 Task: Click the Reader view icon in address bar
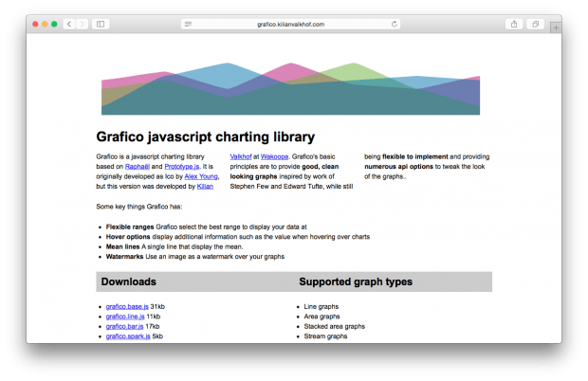tap(188, 24)
